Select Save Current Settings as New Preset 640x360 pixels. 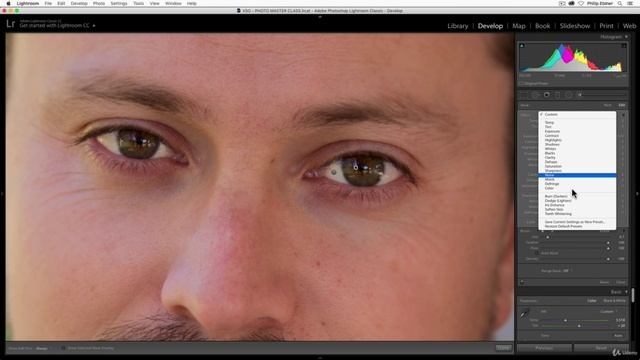(x=577, y=222)
